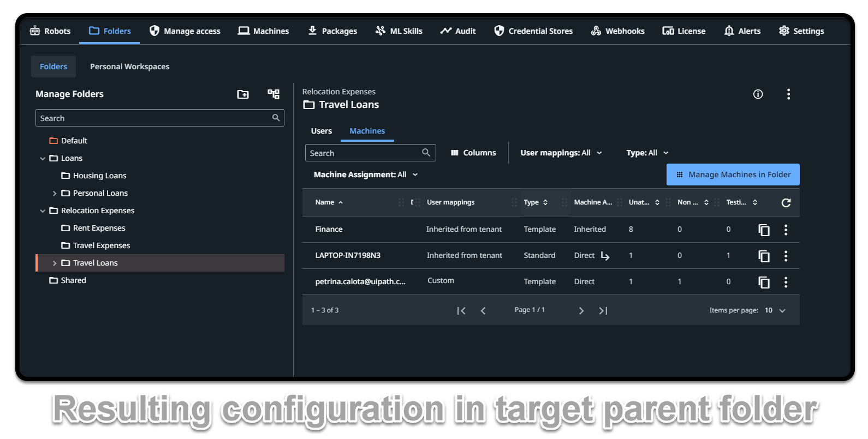Open Manage access page
The width and height of the screenshot is (868, 439).
(185, 31)
